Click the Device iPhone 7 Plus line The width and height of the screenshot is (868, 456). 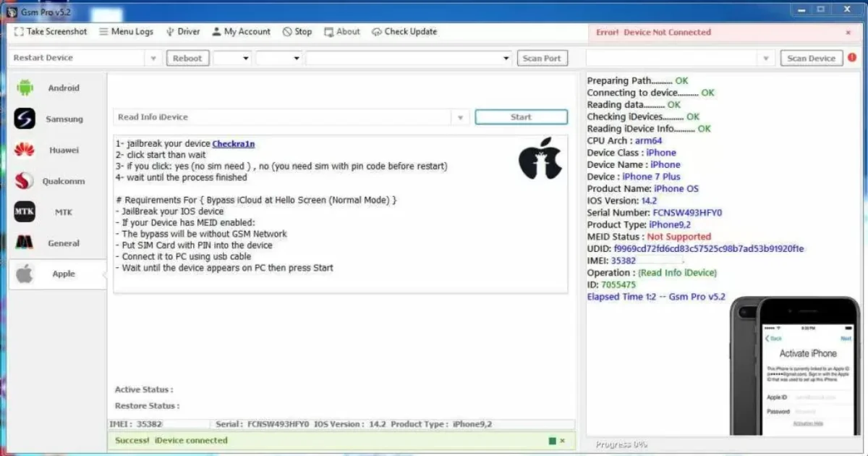[634, 177]
